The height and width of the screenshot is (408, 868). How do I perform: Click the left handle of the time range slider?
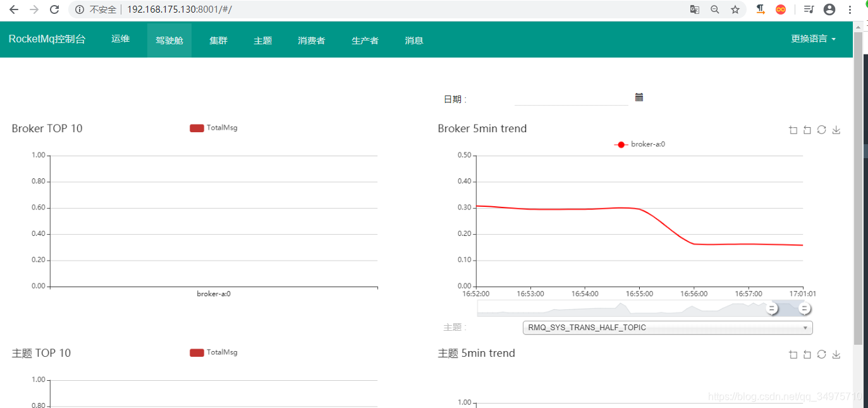point(771,309)
